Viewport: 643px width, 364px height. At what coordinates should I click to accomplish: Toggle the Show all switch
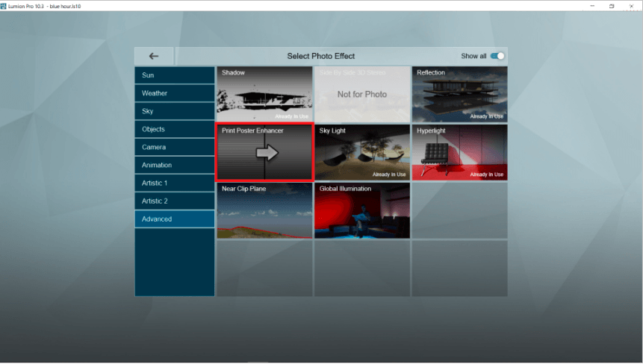coord(497,56)
